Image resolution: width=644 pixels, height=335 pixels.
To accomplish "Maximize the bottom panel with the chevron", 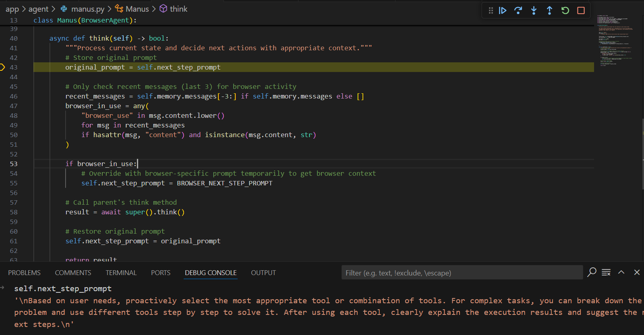I will (621, 272).
